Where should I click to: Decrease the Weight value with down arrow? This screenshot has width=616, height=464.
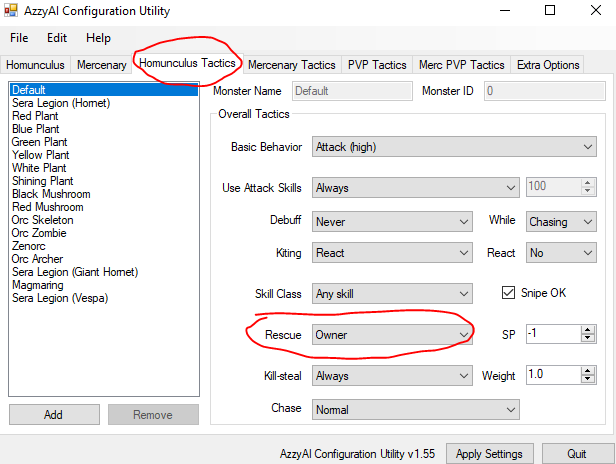point(588,379)
